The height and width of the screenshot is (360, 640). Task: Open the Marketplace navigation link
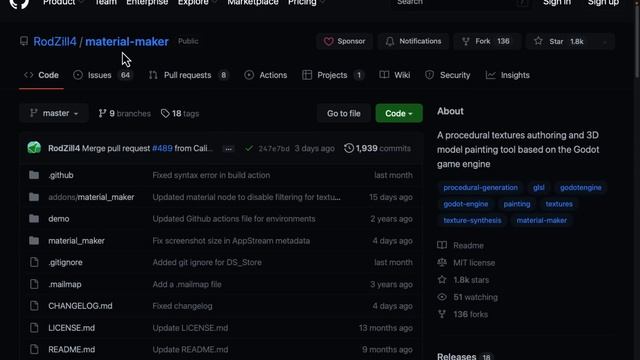(x=253, y=2)
